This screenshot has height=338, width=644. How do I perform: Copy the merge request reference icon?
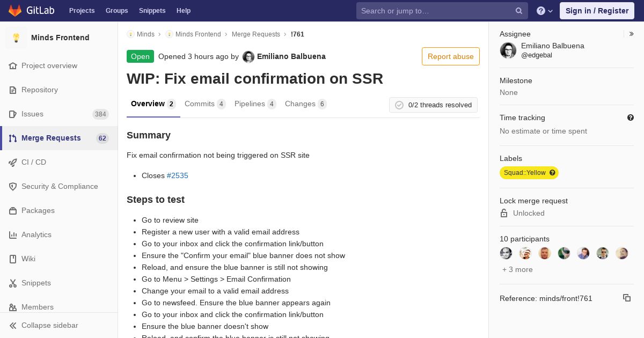627,298
